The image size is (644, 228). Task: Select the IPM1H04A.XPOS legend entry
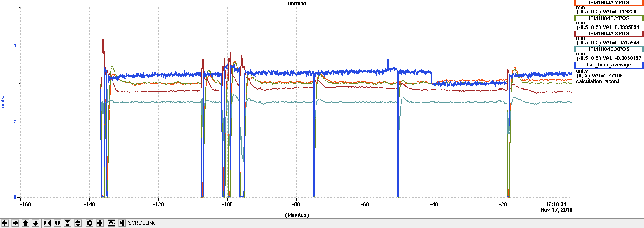[609, 34]
